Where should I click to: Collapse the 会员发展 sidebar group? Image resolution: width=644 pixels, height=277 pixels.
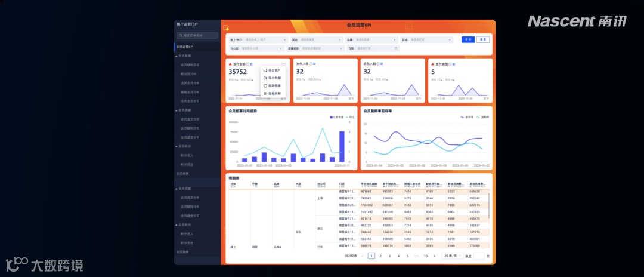177,56
